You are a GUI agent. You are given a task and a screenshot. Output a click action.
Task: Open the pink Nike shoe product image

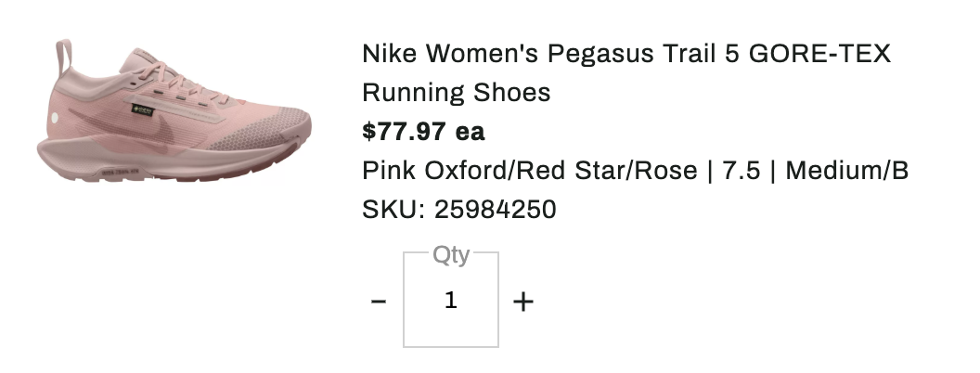174,116
